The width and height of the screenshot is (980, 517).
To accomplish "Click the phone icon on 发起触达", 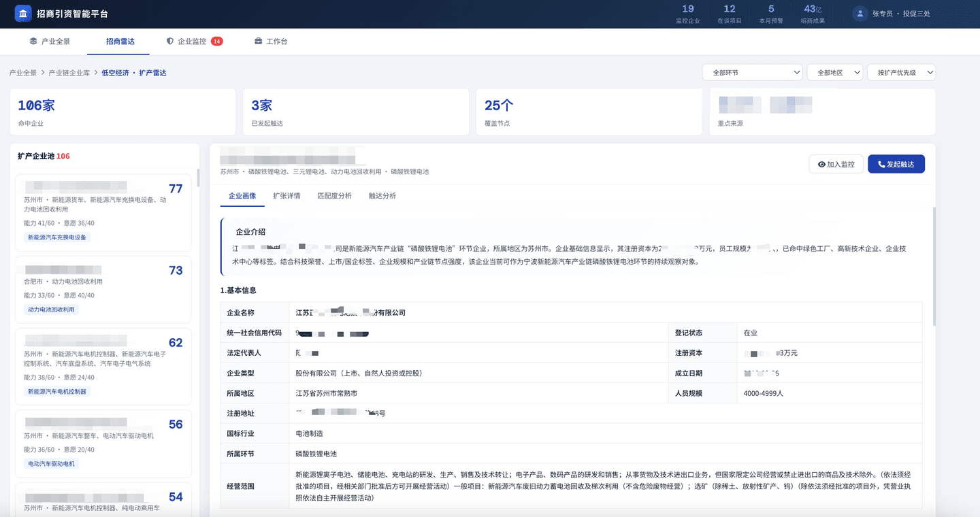I will coord(881,165).
